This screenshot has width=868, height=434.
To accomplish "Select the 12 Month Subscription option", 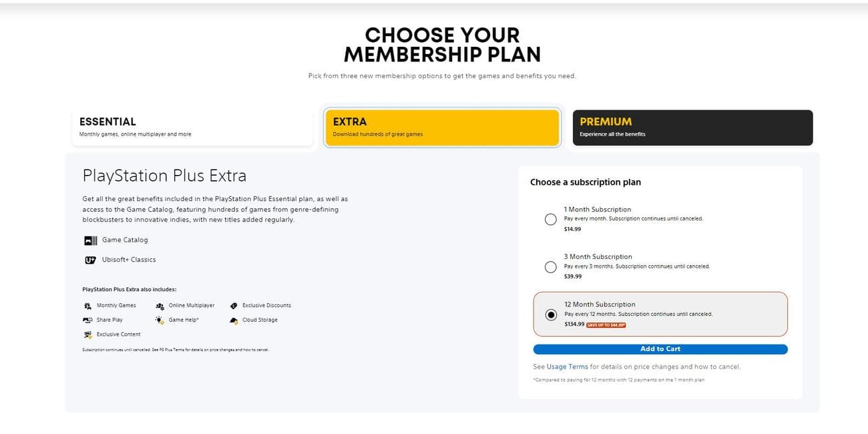I will 550,314.
